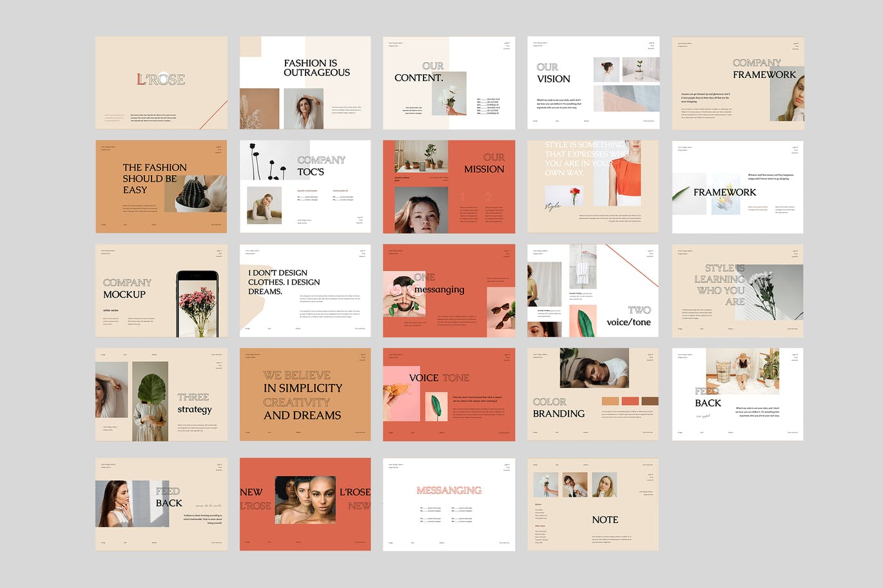Click the light orange swatch on Color Branding
The height and width of the screenshot is (588, 883).
tap(610, 401)
